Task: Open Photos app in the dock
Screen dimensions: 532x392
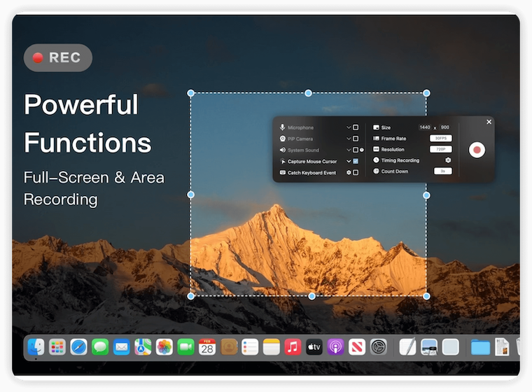Action: coord(164,346)
